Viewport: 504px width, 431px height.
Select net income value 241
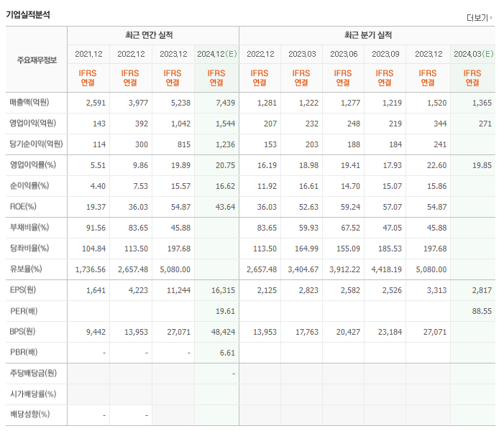pos(440,145)
